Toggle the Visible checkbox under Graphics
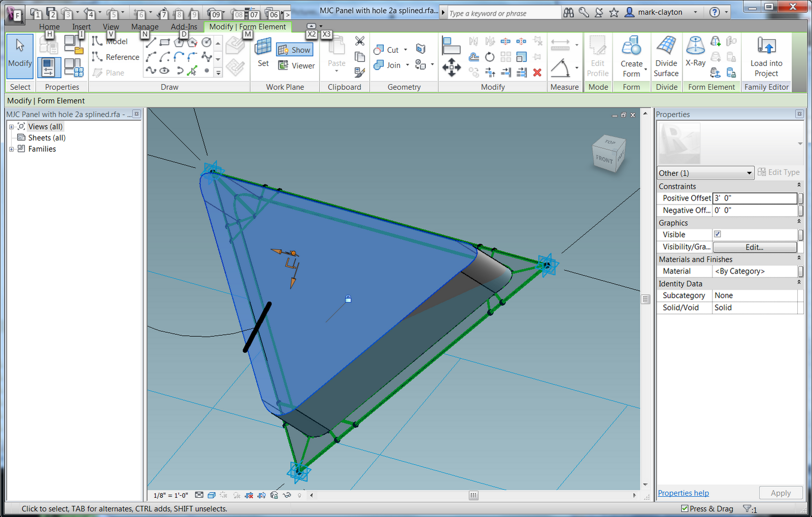Screen dimensions: 812x517 (717, 234)
